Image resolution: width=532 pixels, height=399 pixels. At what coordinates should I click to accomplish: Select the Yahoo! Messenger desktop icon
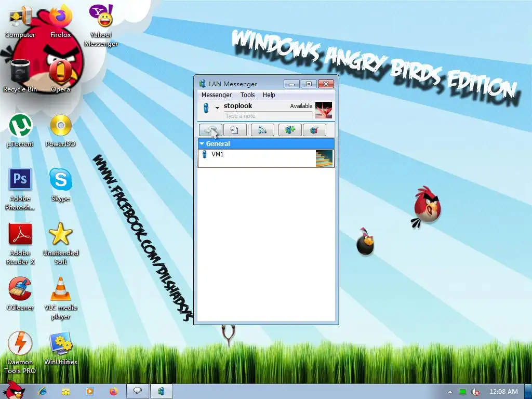(x=101, y=26)
